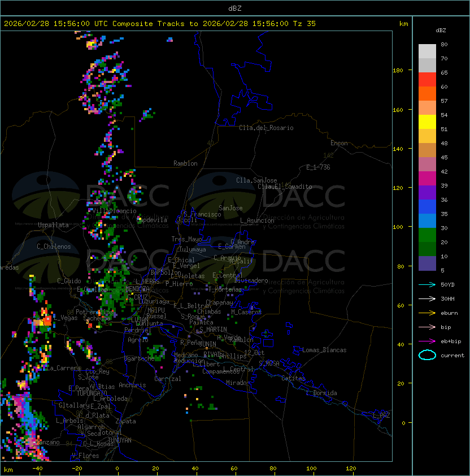Select the slate-violet 5–10 dBZ swatch

coord(427,263)
